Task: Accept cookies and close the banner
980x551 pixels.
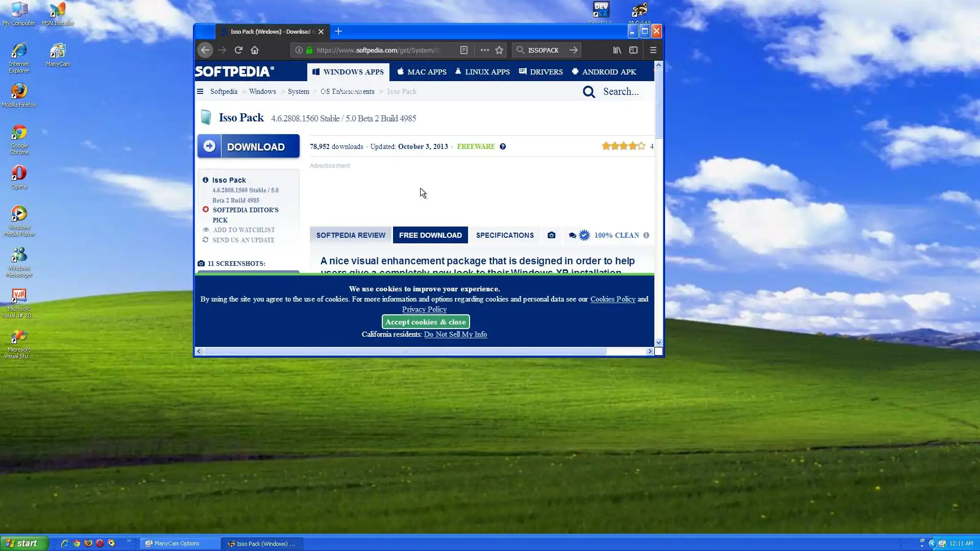Action: (x=426, y=322)
